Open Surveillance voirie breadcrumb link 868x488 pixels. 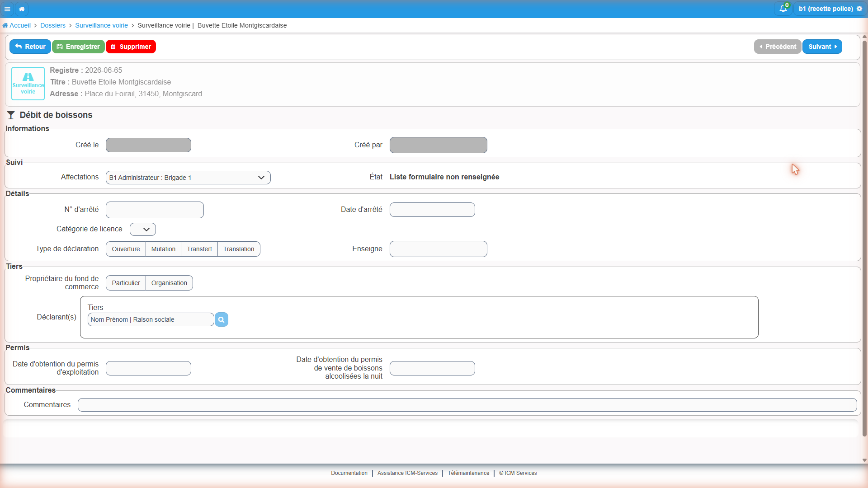pos(101,25)
